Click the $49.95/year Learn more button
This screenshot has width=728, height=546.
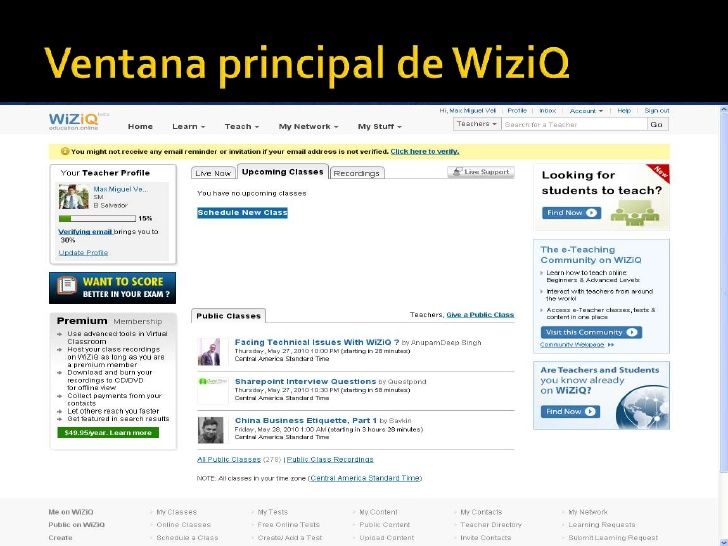(108, 433)
